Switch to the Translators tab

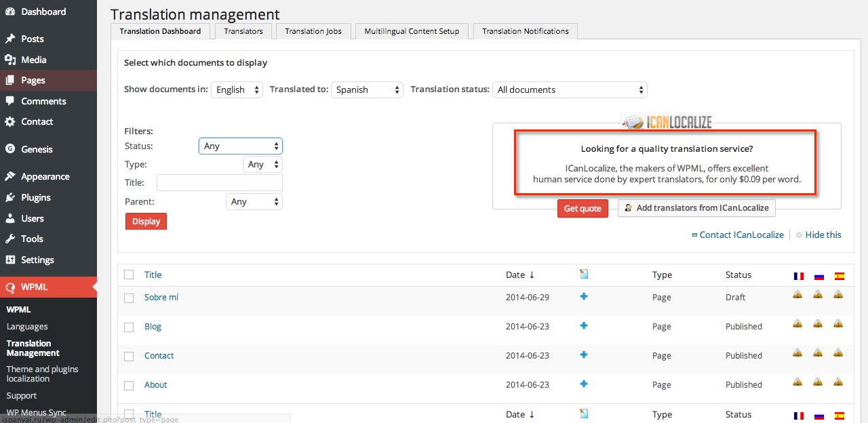[243, 31]
